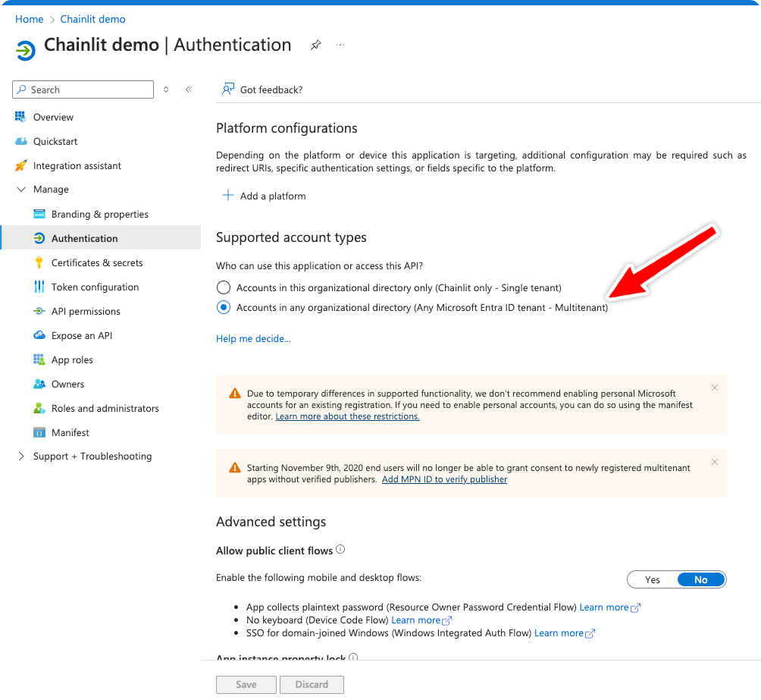Viewport: 761px width, 700px height.
Task: Click Add MPN ID to verify publisher link
Action: coord(445,479)
